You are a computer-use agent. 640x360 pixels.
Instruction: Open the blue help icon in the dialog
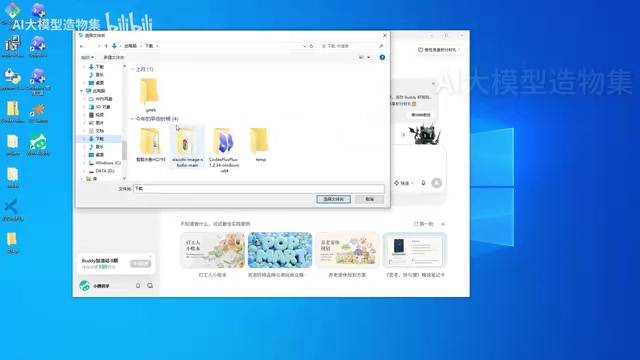tap(382, 58)
